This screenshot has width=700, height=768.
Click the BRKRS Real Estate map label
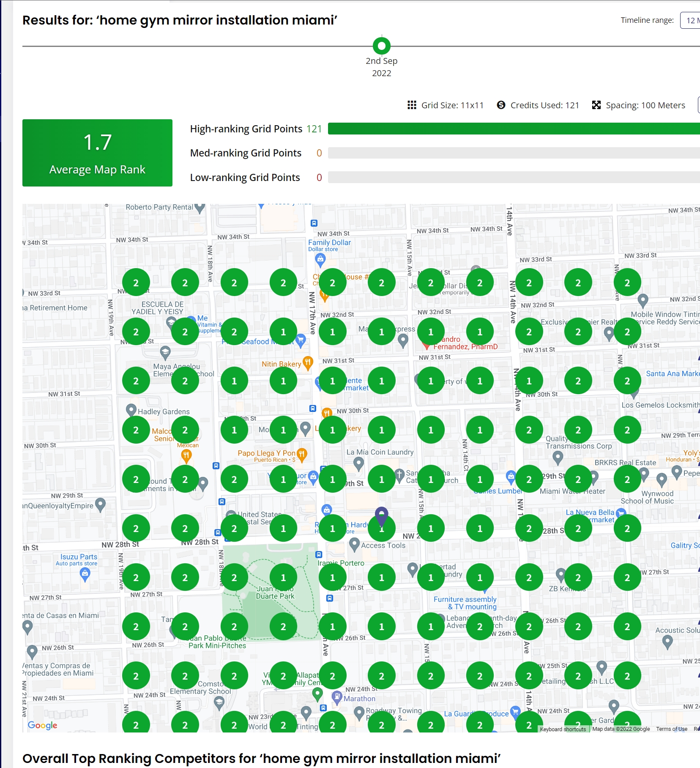(x=625, y=463)
